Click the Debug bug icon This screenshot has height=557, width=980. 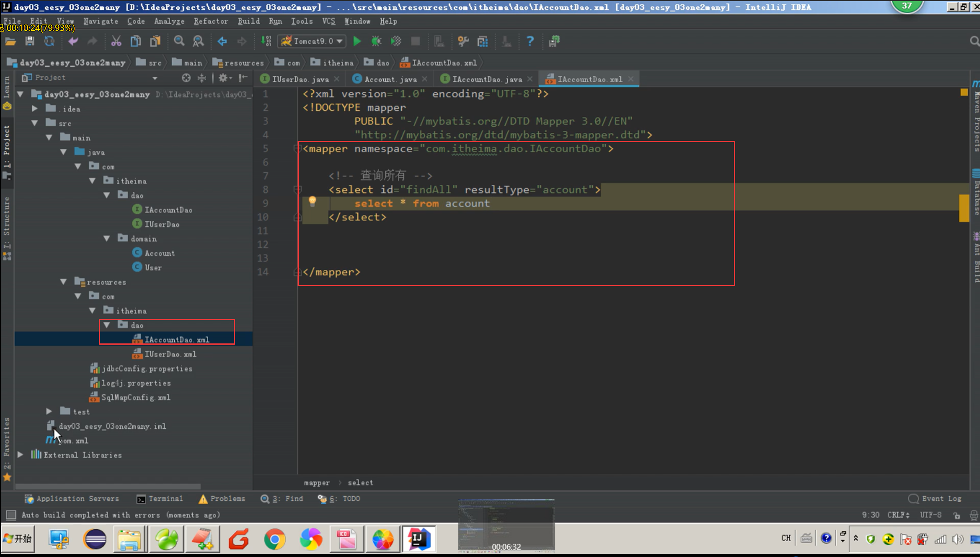pyautogui.click(x=376, y=41)
